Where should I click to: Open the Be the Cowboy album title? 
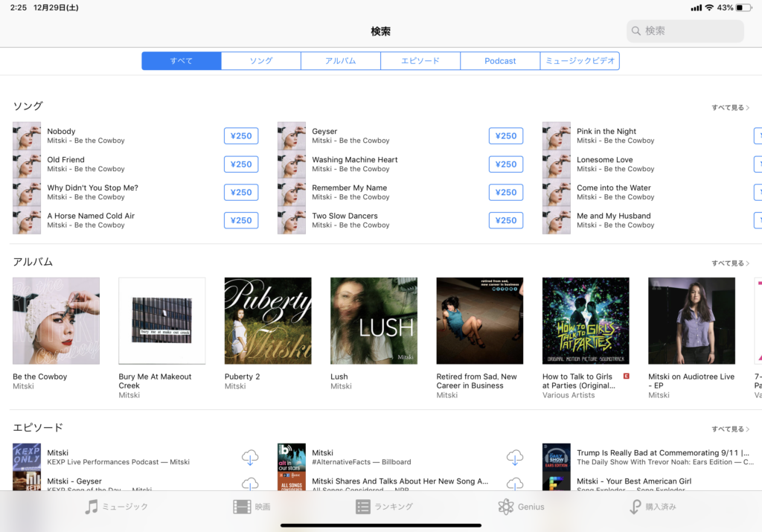click(40, 376)
